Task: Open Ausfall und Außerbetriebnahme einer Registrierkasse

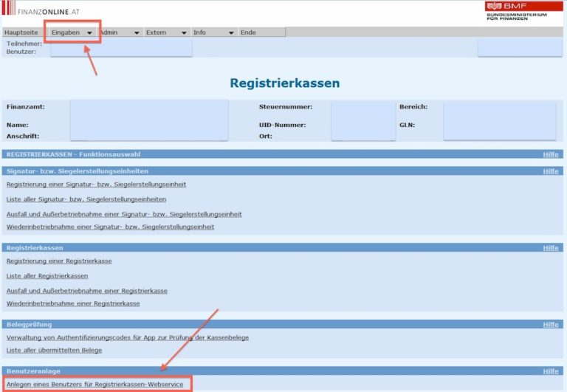Action: click(x=87, y=291)
